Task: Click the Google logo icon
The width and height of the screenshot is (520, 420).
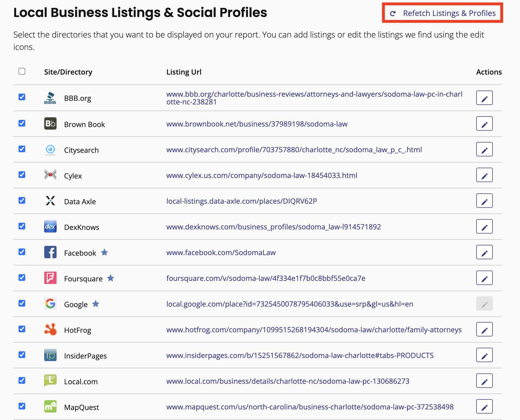Action: pos(50,304)
